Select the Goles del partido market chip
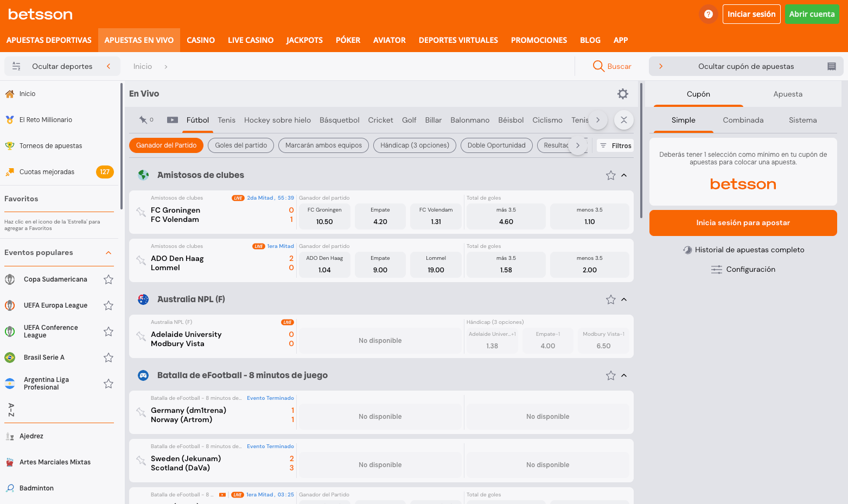Viewport: 848px width, 504px height. pos(241,145)
